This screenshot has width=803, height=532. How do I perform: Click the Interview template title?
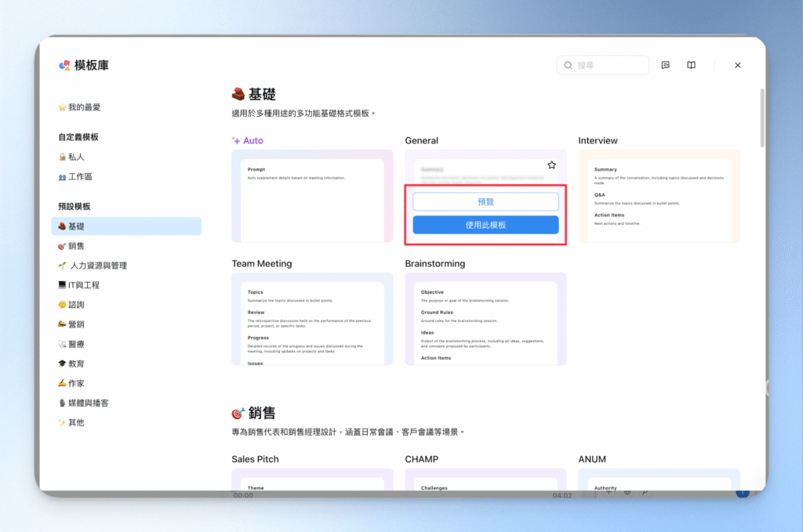[598, 141]
